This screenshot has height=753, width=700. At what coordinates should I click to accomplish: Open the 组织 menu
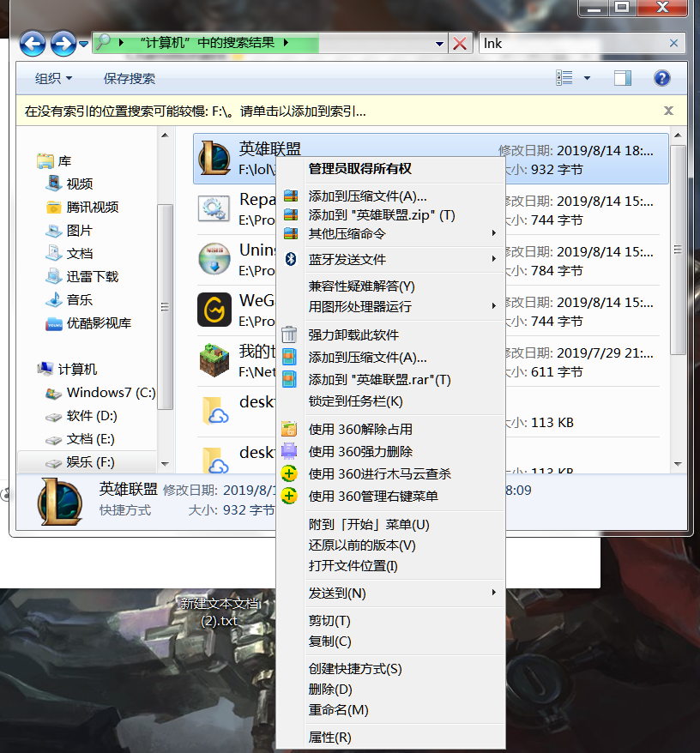53,78
